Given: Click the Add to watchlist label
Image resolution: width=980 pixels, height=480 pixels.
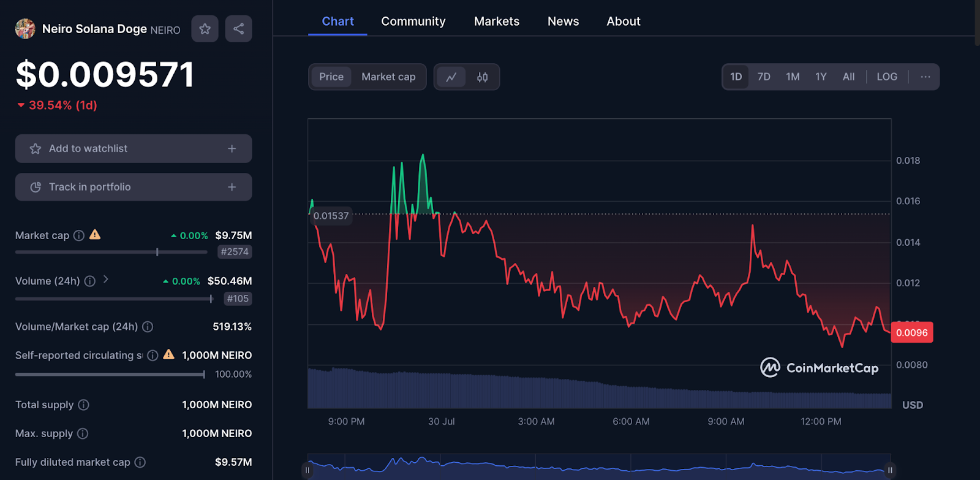Looking at the screenshot, I should tap(88, 148).
